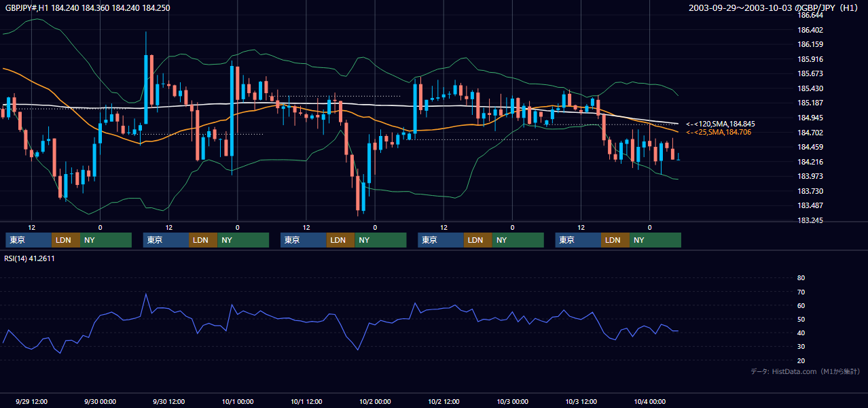Image resolution: width=868 pixels, height=408 pixels.
Task: Click price axis value 183.487
Action: [x=810, y=205]
